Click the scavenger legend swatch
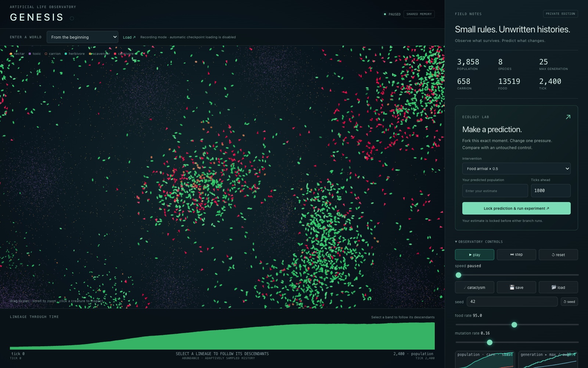The image size is (588, 368). pyautogui.click(x=90, y=54)
